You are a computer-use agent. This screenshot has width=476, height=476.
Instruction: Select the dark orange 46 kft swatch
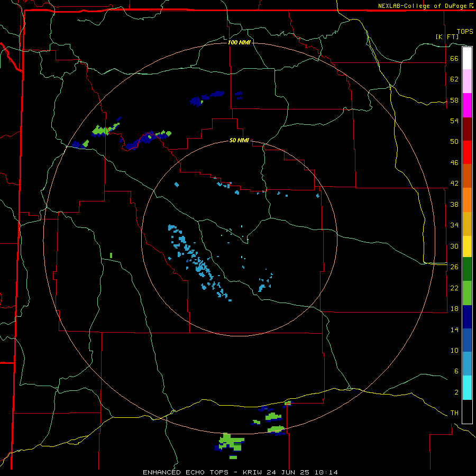[467, 176]
